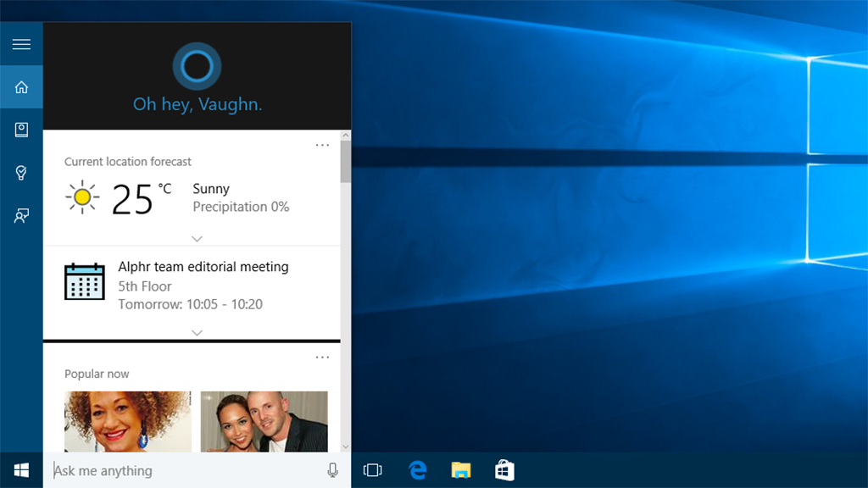Screen dimensions: 868x488
Task: Open the couple photo news thumbnail
Action: pyautogui.click(x=264, y=422)
